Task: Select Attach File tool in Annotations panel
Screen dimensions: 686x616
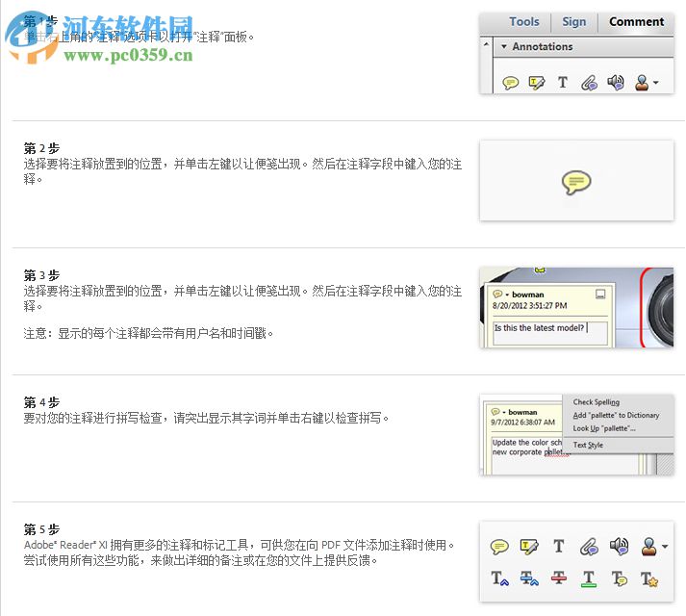Action: click(589, 83)
